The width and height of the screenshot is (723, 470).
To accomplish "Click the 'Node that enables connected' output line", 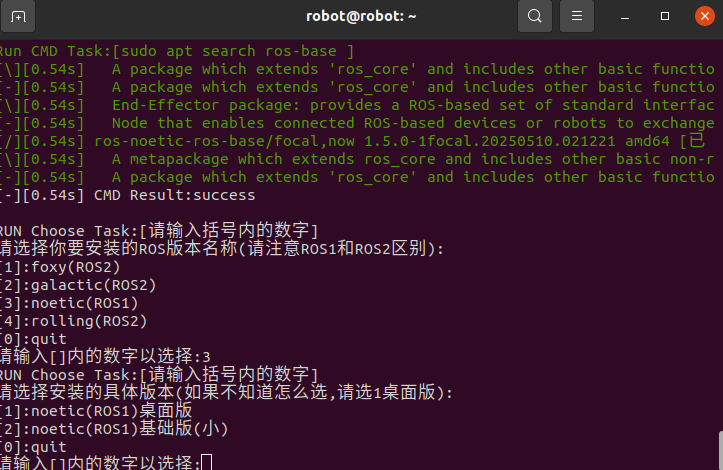I will coord(400,123).
